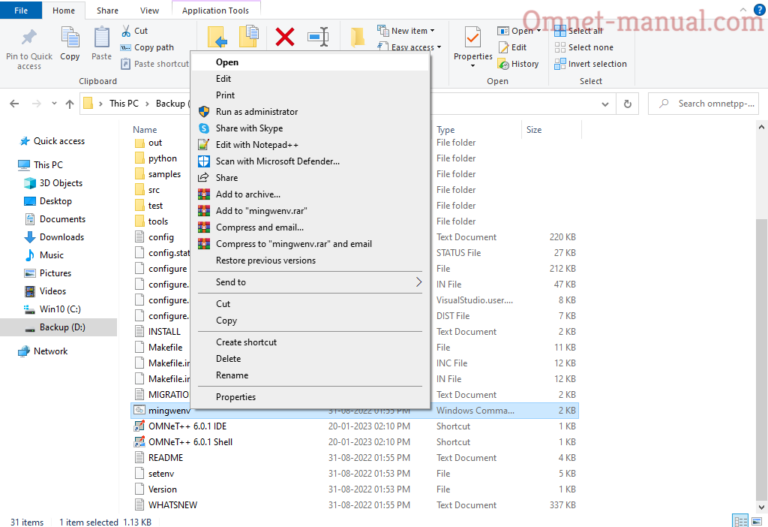Click the Cut scissors button in ribbon
The height and width of the screenshot is (527, 768).
(x=135, y=31)
